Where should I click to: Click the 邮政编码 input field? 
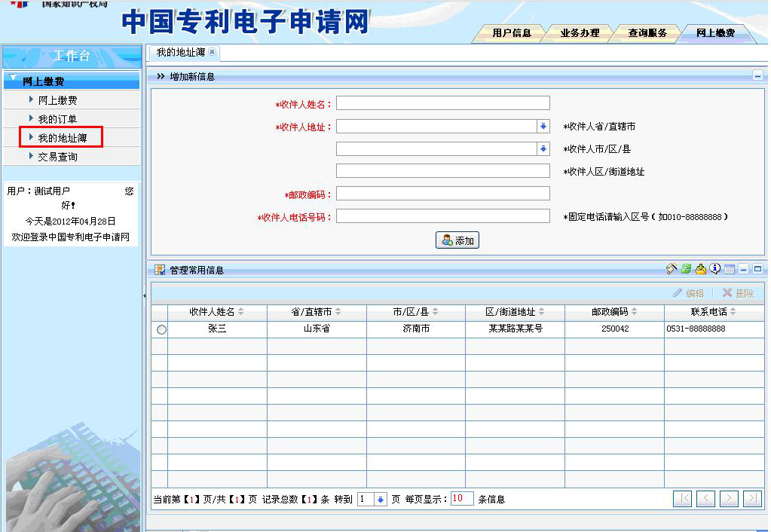pyautogui.click(x=442, y=194)
